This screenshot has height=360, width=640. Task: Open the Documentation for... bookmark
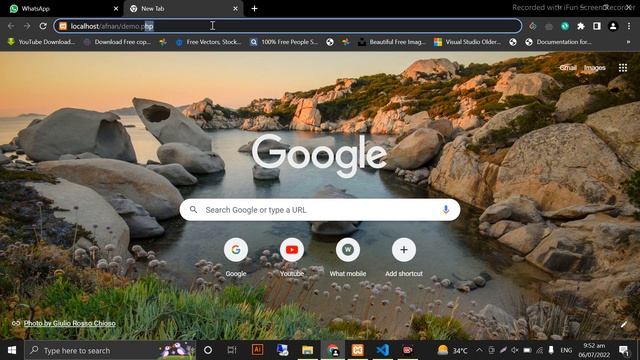558,42
